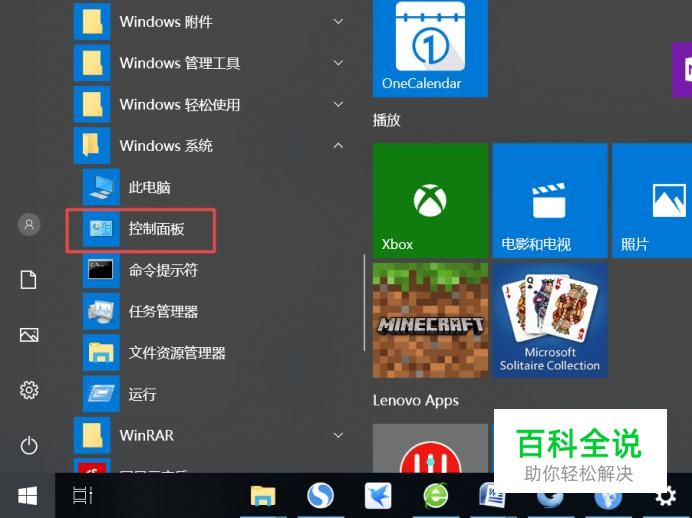Click the gear icon on taskbar right

tap(666, 496)
